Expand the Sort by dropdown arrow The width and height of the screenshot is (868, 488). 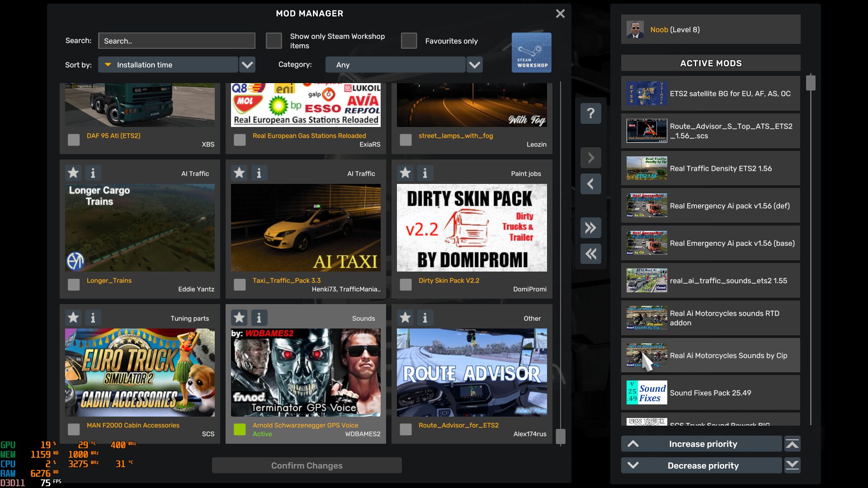tap(247, 65)
